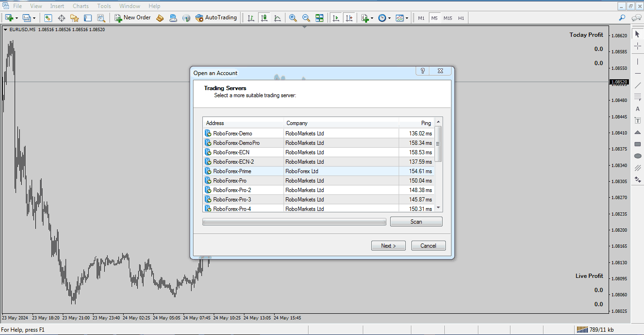Click Cancel in Open an Account
Viewport: 644px width, 335px height.
coord(428,246)
